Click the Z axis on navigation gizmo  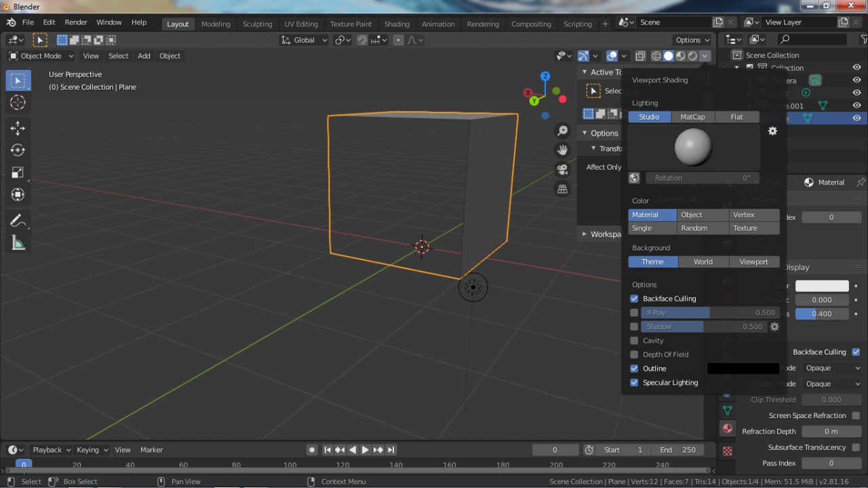point(545,76)
